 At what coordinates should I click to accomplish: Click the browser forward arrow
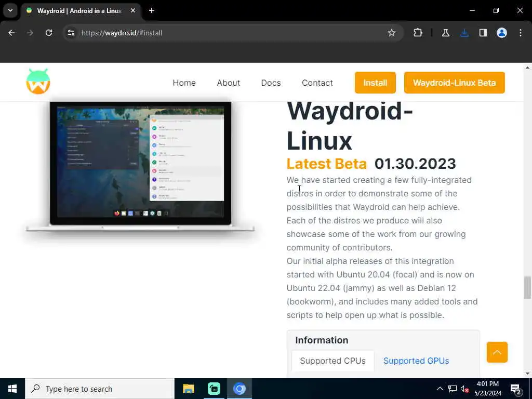coord(30,33)
